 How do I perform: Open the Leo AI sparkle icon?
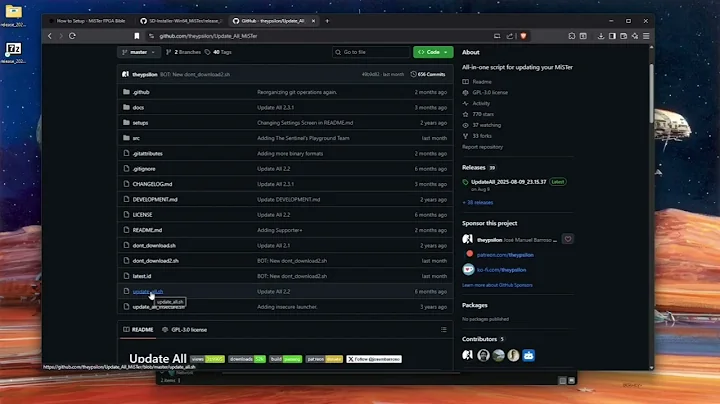pyautogui.click(x=635, y=36)
